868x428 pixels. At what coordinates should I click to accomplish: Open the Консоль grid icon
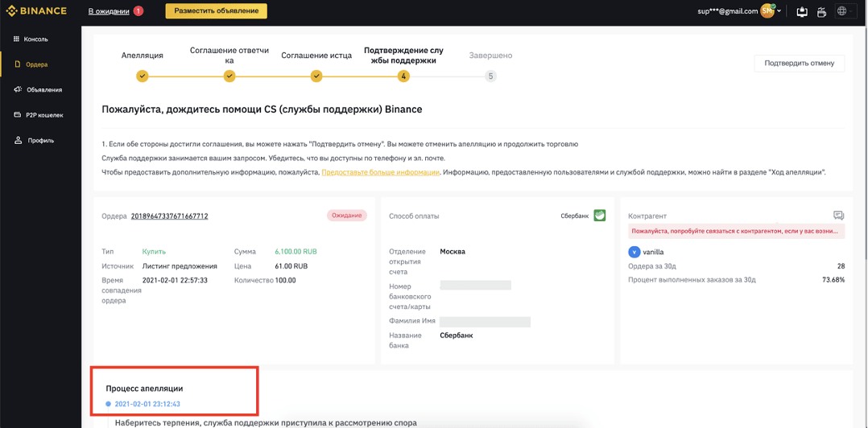[16, 39]
